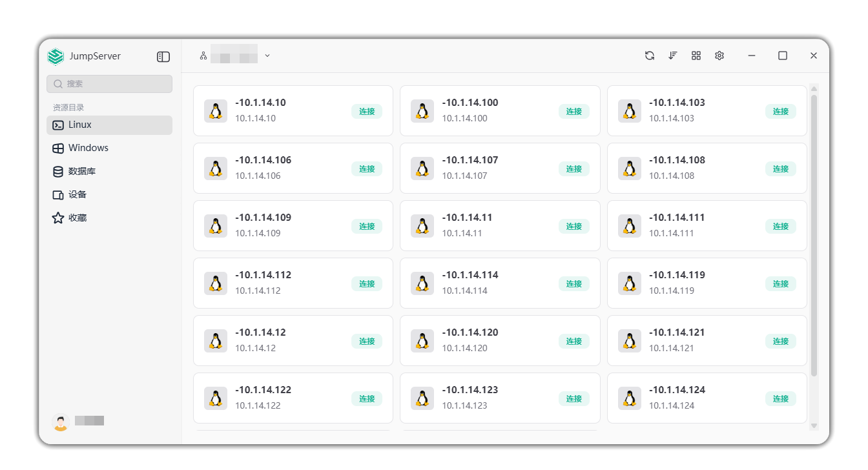Open the user avatar at bottom left
Screen dimensions: 868x470
tap(60, 420)
